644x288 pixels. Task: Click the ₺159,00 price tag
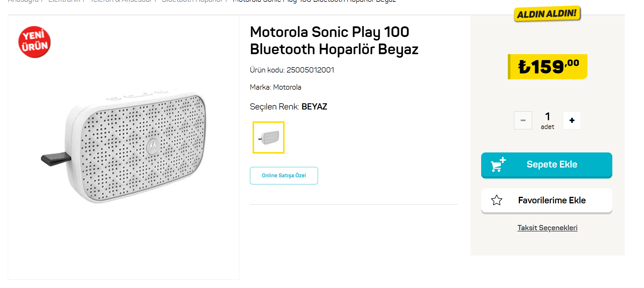tap(548, 67)
